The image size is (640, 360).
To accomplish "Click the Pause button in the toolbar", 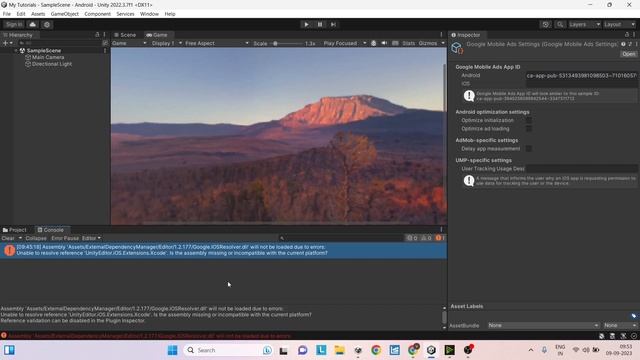I will [320, 24].
